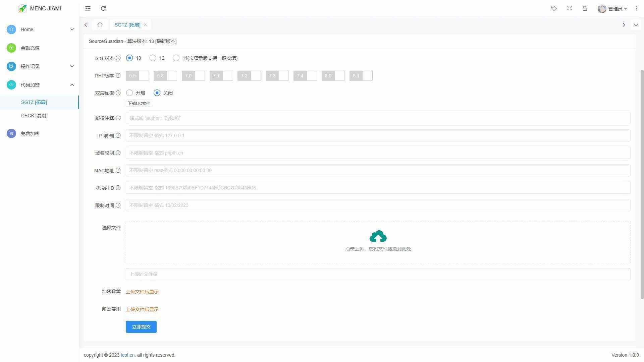The image size is (644, 362).
Task: Enable 双层加密 by selecting 开启
Action: click(129, 93)
